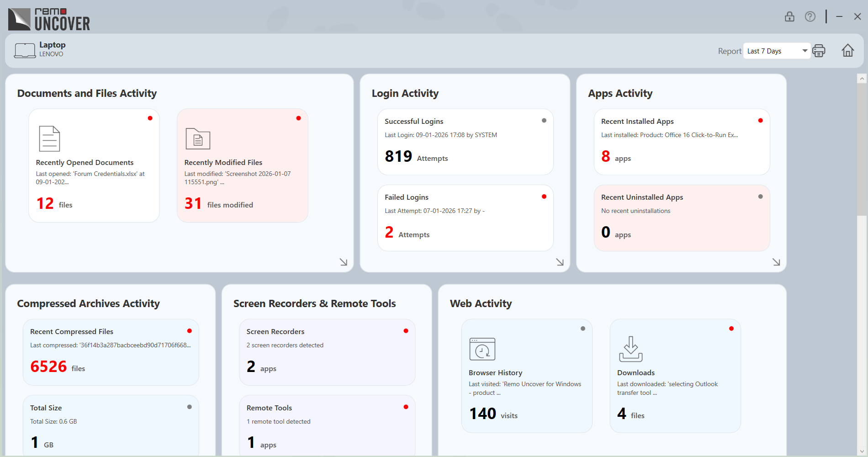Click 'Total Size: 0.6 GB' text
This screenshot has width=868, height=457.
(53, 421)
